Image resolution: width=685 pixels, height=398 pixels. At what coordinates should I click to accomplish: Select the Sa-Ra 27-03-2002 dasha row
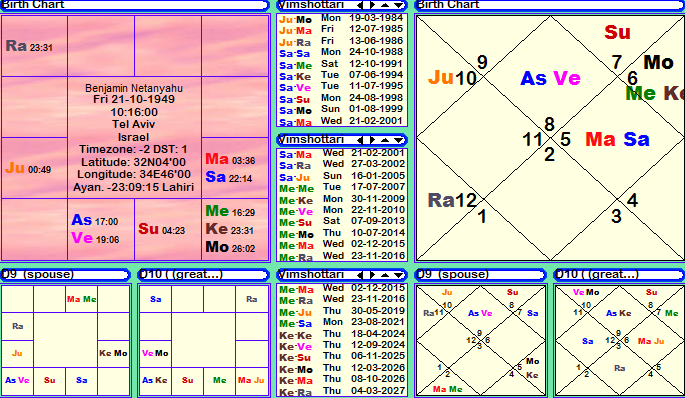coord(342,165)
